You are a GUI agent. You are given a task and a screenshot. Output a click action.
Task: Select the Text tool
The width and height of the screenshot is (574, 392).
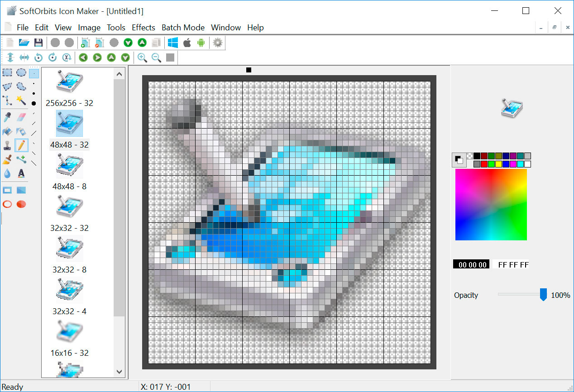pyautogui.click(x=22, y=173)
